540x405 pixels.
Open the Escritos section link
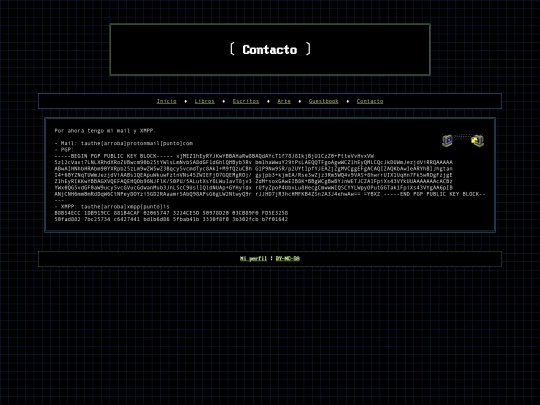coord(246,101)
